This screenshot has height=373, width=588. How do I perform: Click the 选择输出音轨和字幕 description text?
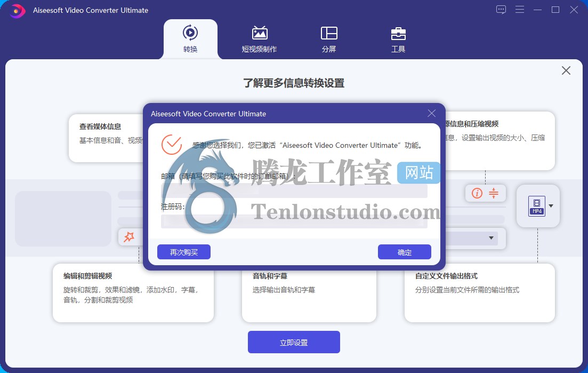point(284,290)
